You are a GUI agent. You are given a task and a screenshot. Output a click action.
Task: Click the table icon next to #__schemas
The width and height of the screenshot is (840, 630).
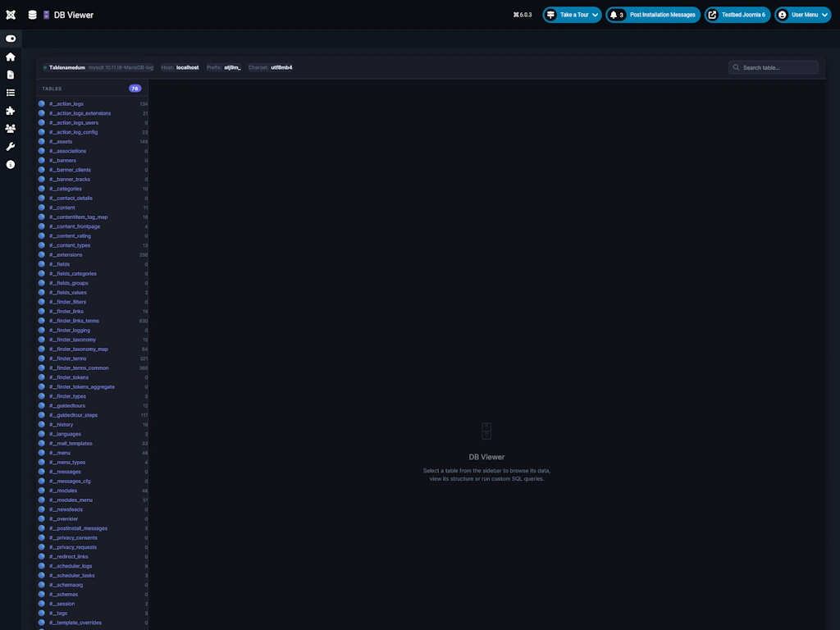[x=42, y=594]
